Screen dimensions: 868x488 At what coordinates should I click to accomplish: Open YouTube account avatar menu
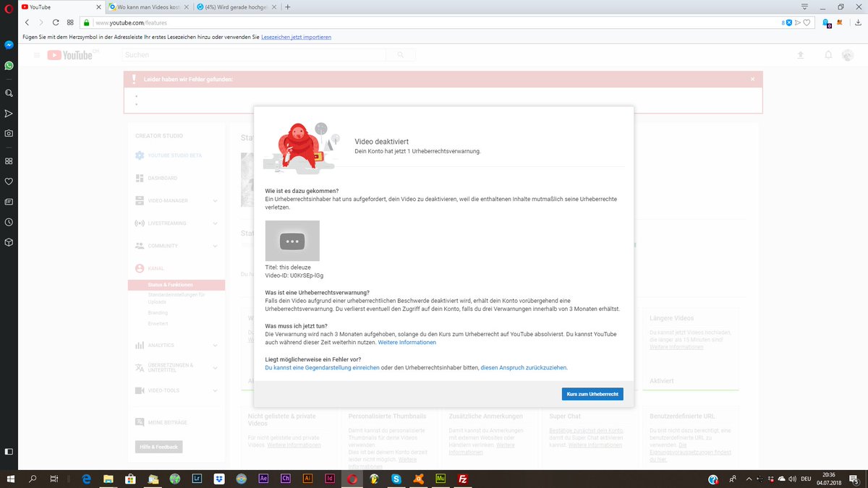(848, 55)
